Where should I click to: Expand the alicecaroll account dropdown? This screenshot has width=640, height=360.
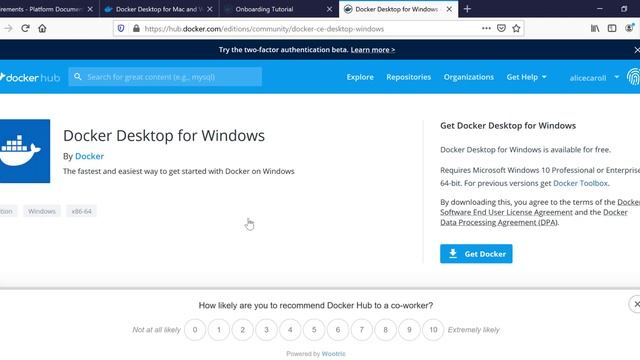coord(594,78)
